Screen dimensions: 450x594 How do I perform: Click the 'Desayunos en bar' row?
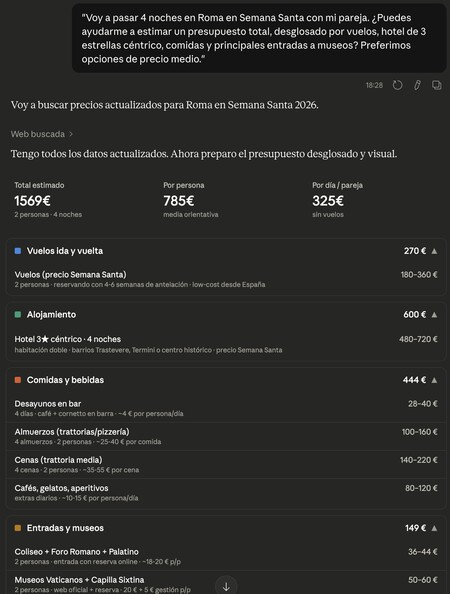click(226, 408)
